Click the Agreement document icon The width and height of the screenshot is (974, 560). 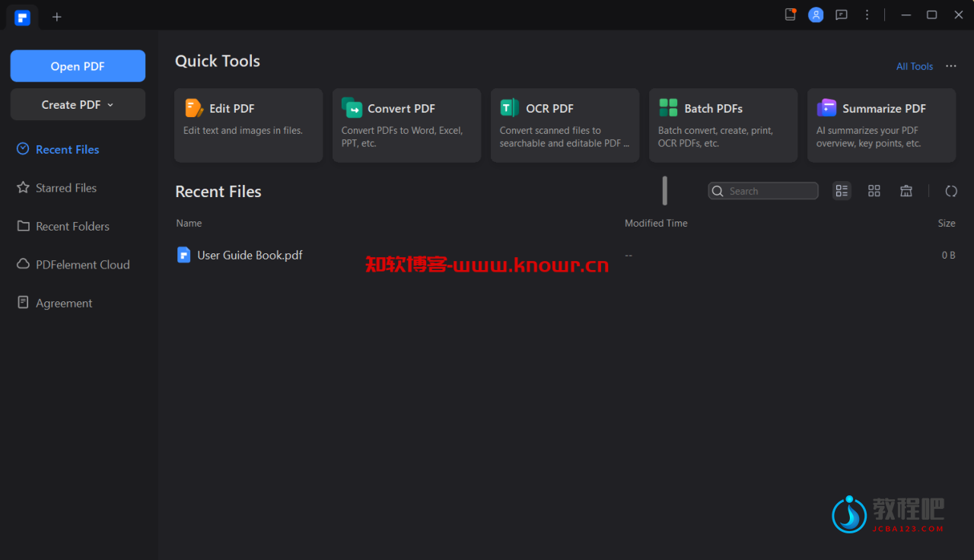(23, 302)
